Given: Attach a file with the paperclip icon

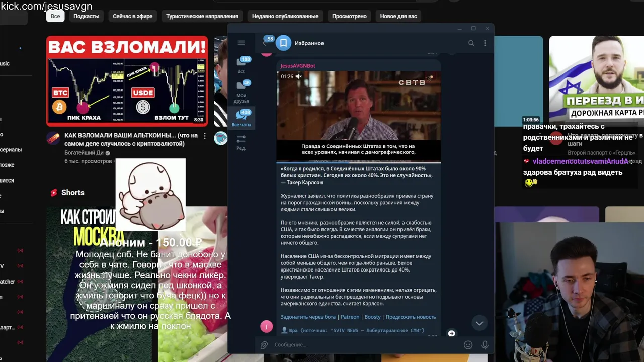Looking at the screenshot, I should point(264,345).
